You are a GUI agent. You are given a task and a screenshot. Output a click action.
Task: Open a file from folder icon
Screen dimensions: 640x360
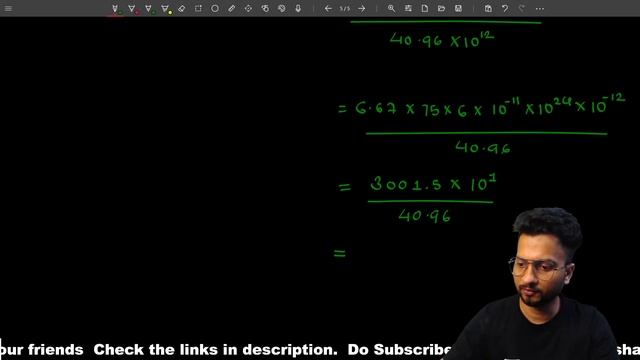[x=441, y=8]
